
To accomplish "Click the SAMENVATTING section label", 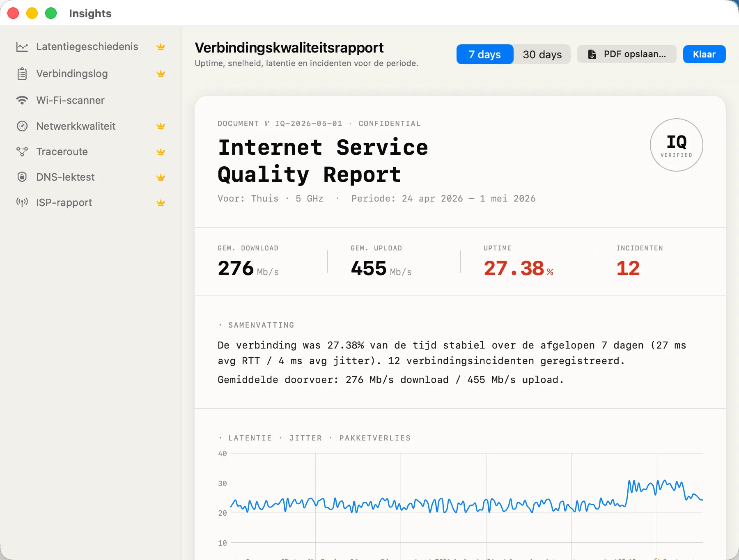I will coord(261,325).
